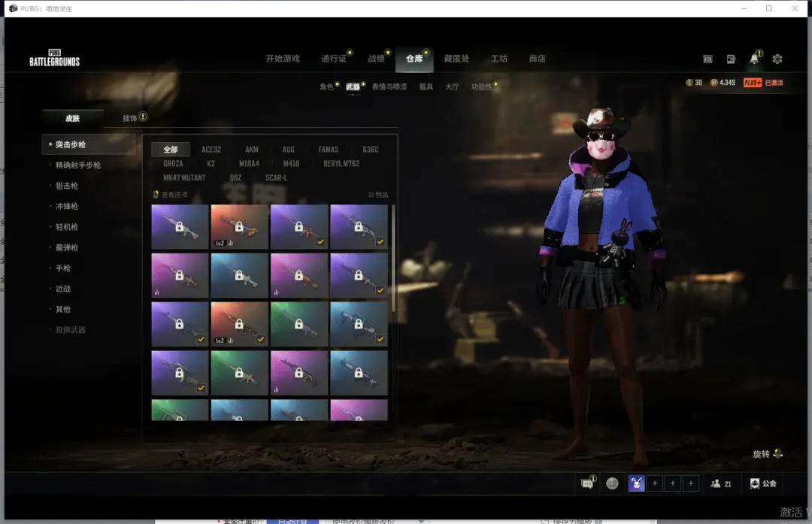Image resolution: width=812 pixels, height=524 pixels.
Task: Filter skins by K2
Action: click(211, 164)
